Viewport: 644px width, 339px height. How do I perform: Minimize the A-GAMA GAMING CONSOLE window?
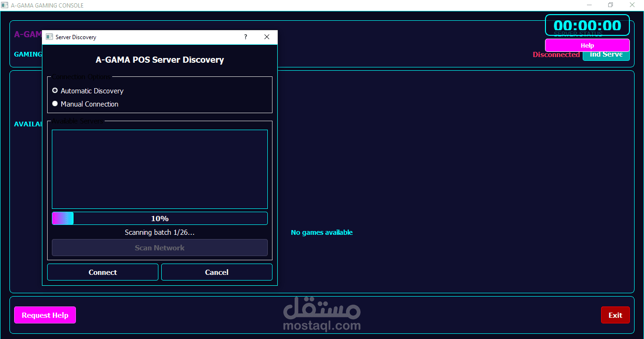[x=589, y=5]
